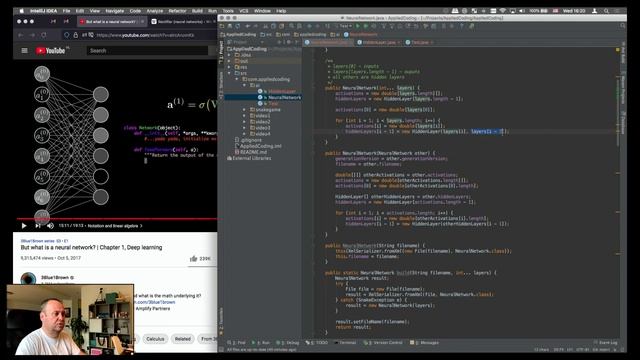Open the File menu

66,11
